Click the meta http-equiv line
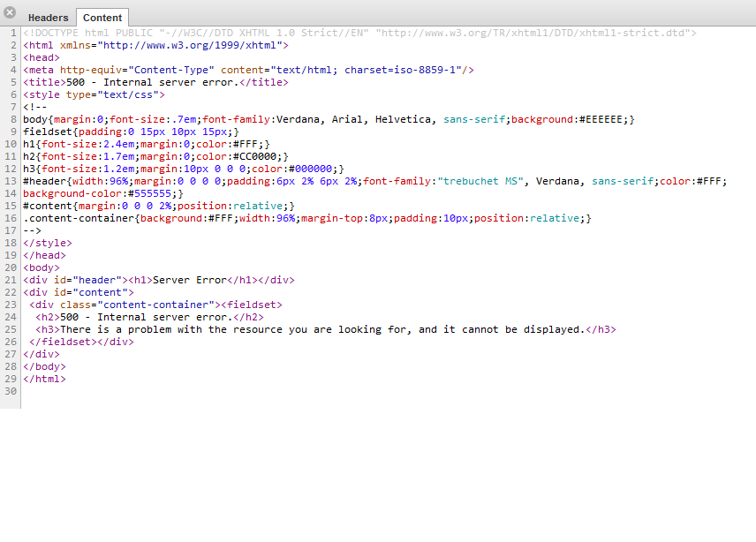 point(248,70)
